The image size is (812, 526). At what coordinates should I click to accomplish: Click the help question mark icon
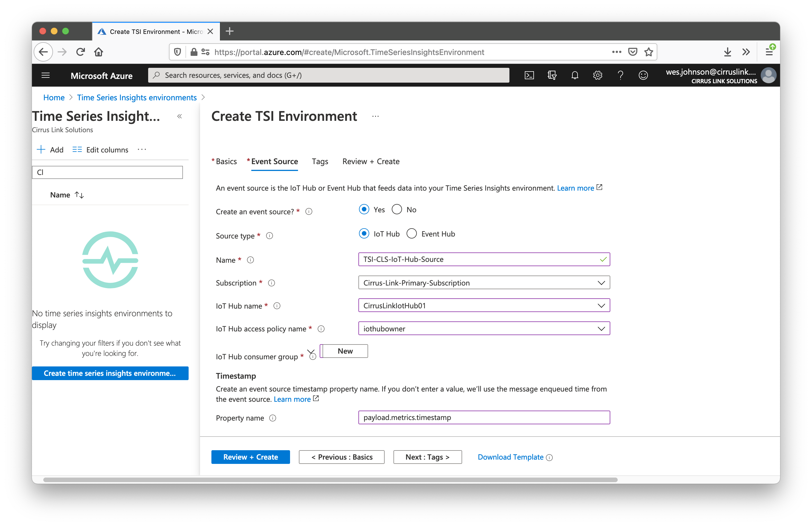620,76
